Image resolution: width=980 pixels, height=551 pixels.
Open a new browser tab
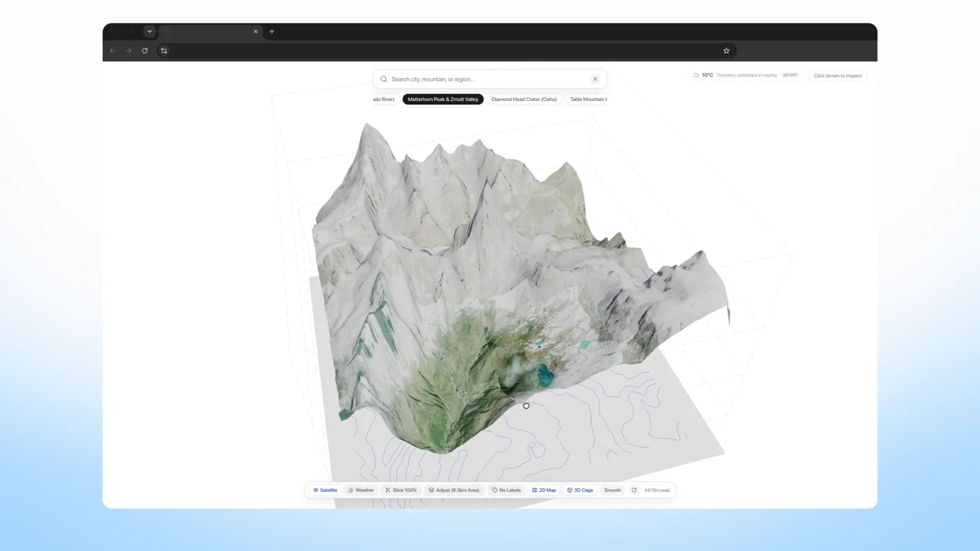[x=272, y=31]
